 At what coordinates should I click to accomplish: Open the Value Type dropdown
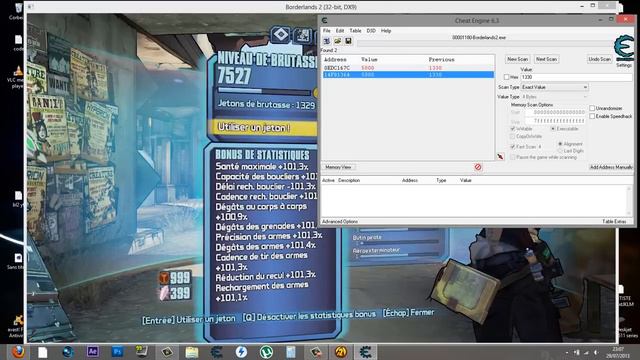[x=555, y=97]
